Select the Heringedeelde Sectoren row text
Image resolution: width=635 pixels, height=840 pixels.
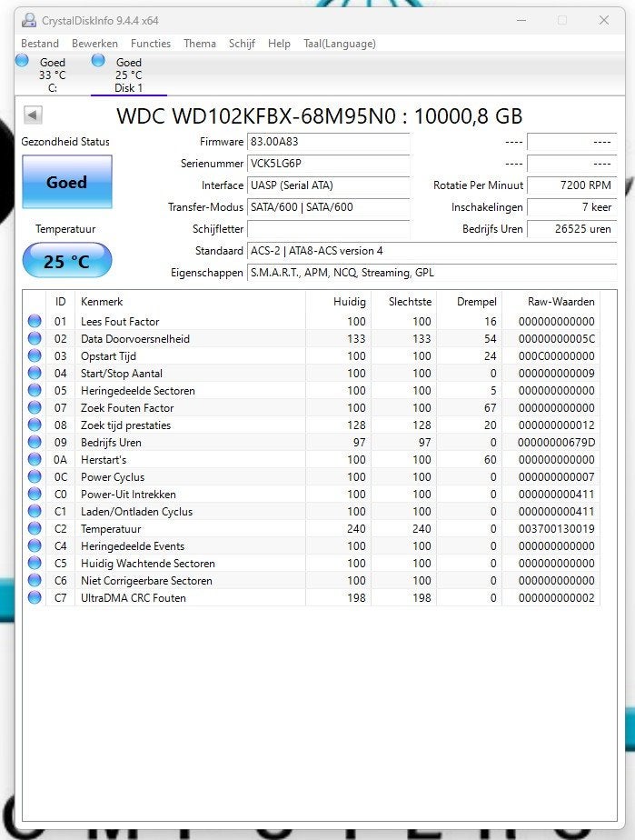tap(137, 391)
